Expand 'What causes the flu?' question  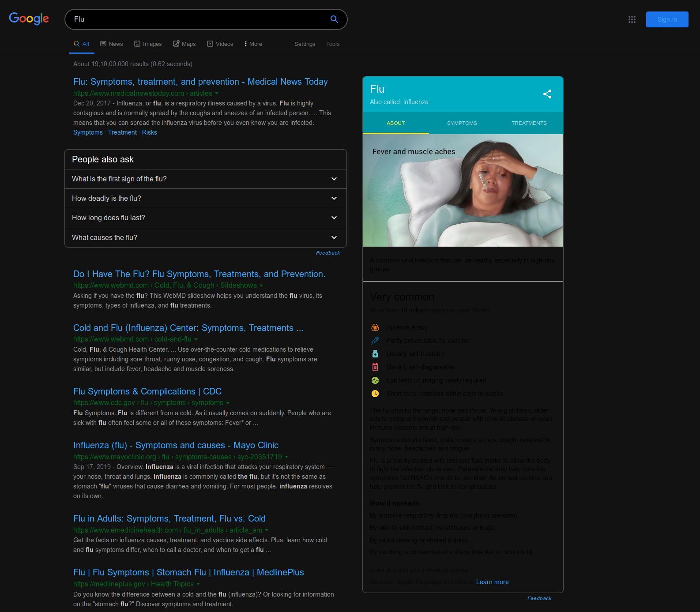click(206, 237)
